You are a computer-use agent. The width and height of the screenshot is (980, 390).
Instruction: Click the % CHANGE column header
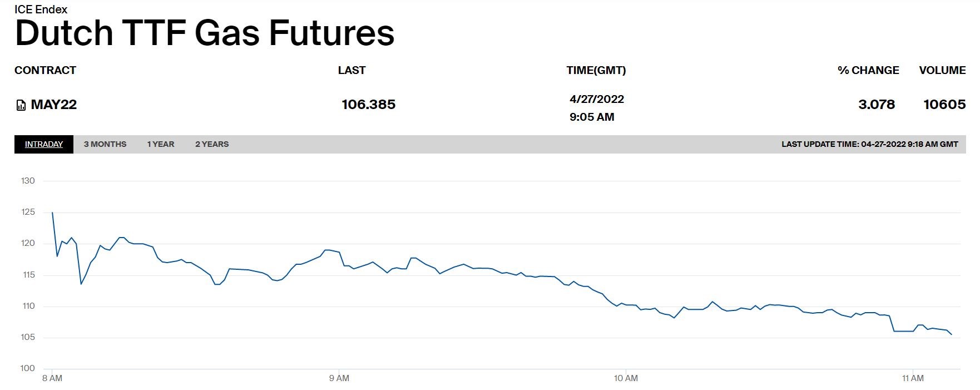point(868,70)
